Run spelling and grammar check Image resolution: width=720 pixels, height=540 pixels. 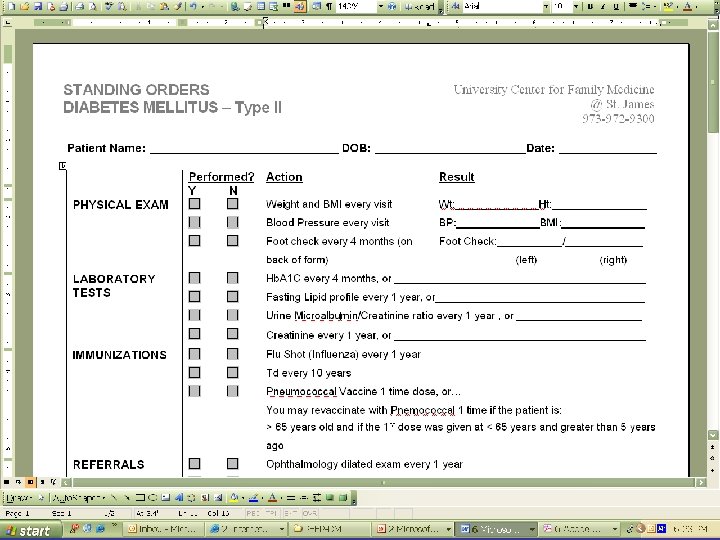109,6
